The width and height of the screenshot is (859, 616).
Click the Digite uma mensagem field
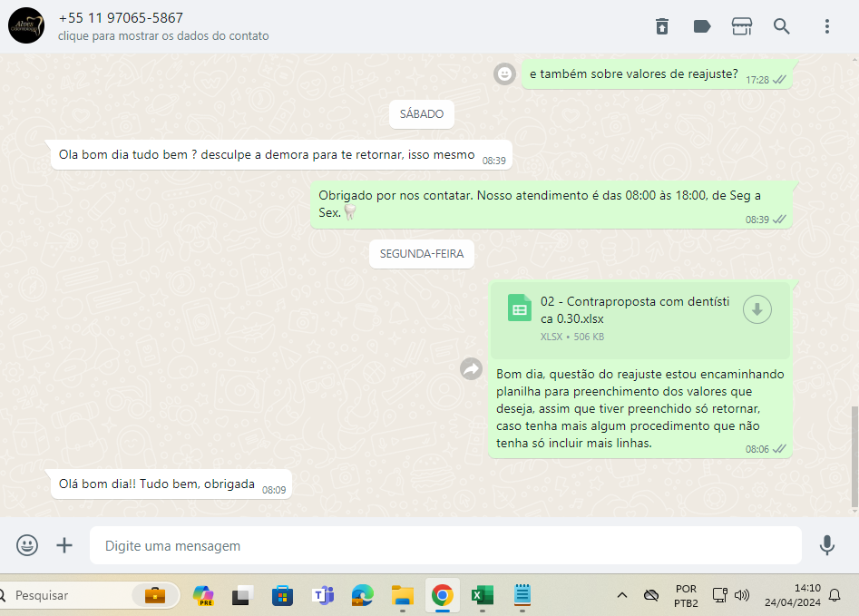(x=445, y=545)
